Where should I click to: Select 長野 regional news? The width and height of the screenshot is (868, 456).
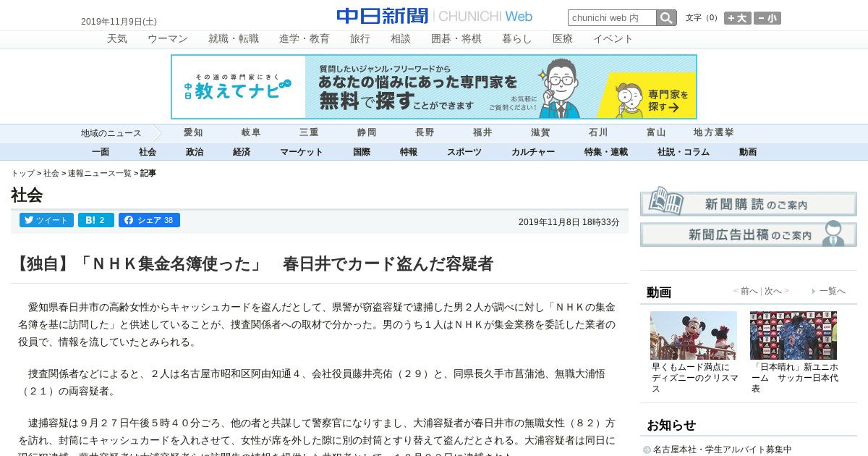[x=425, y=132]
